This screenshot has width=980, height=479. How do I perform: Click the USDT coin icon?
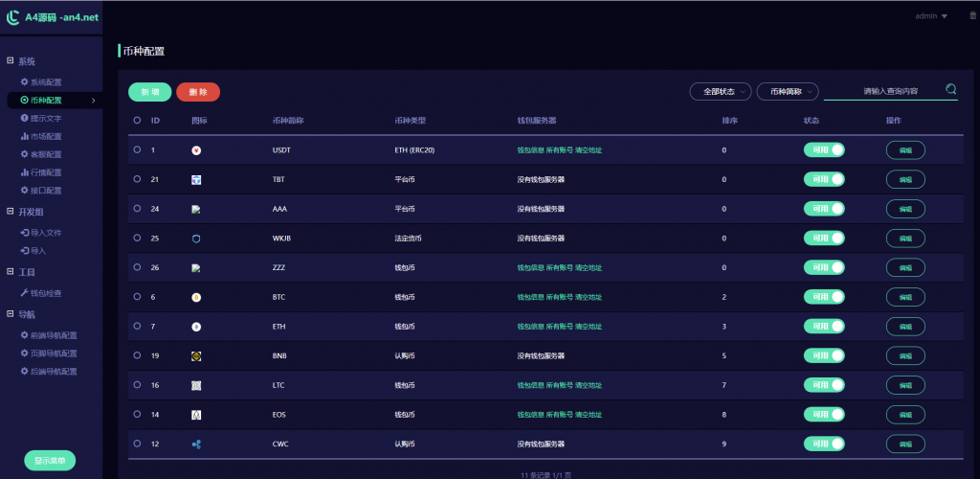196,150
